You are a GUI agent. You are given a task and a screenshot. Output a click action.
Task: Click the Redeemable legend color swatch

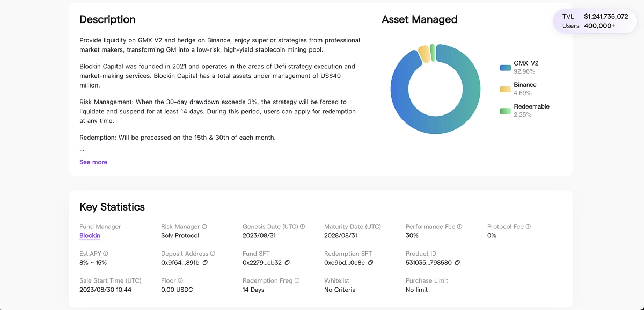[x=505, y=111]
